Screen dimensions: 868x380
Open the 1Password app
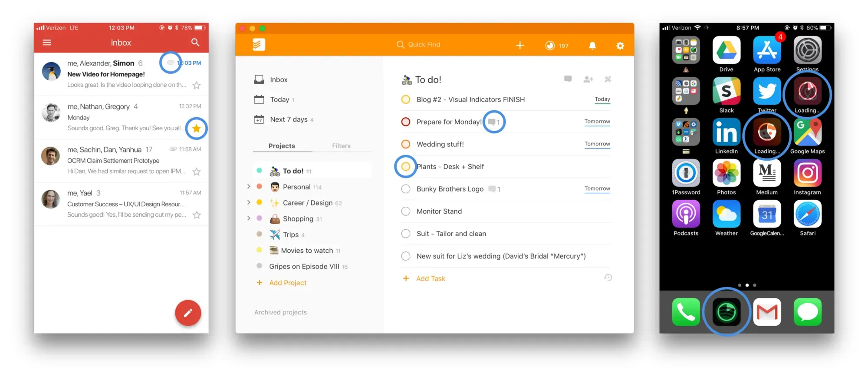[x=686, y=173]
